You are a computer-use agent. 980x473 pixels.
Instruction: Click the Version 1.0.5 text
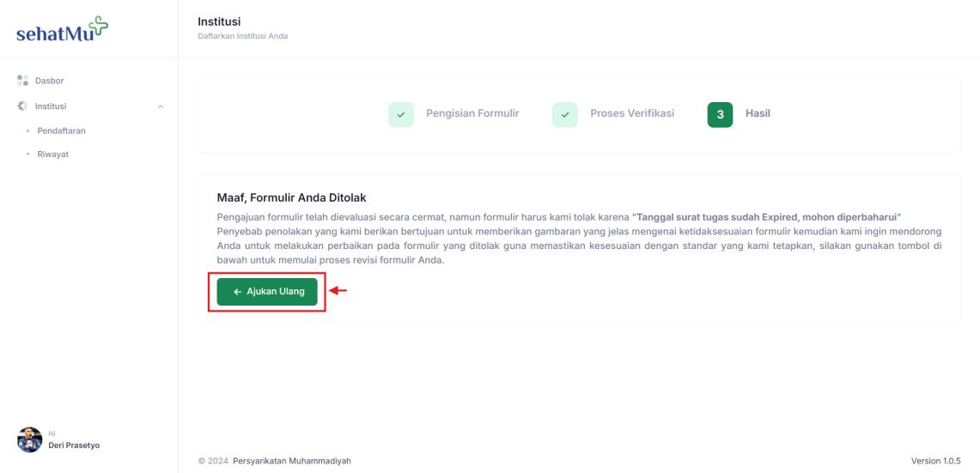click(x=935, y=461)
